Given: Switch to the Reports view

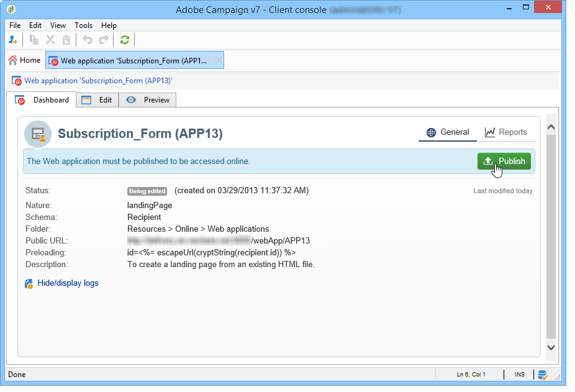Looking at the screenshot, I should (505, 132).
